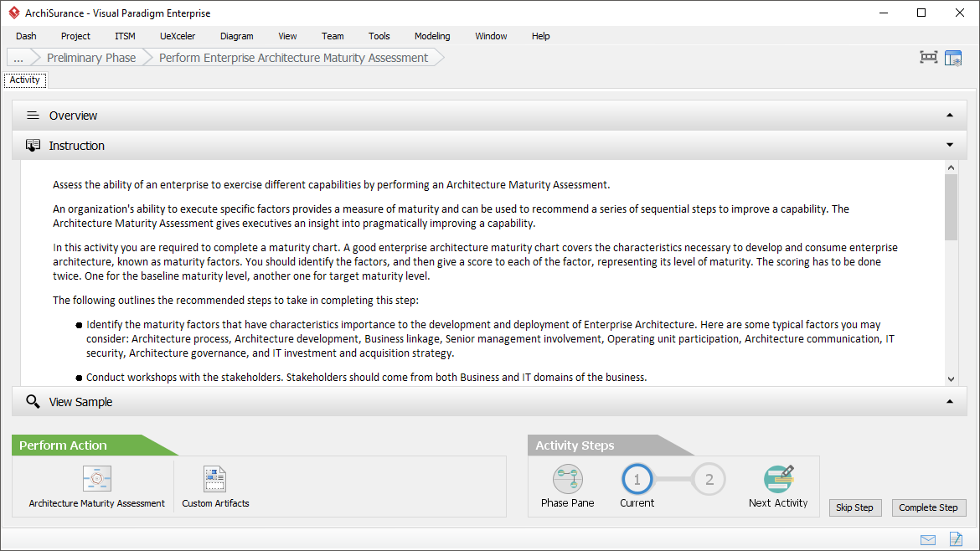The image size is (980, 551).
Task: Open the Diagram menu
Action: click(237, 36)
